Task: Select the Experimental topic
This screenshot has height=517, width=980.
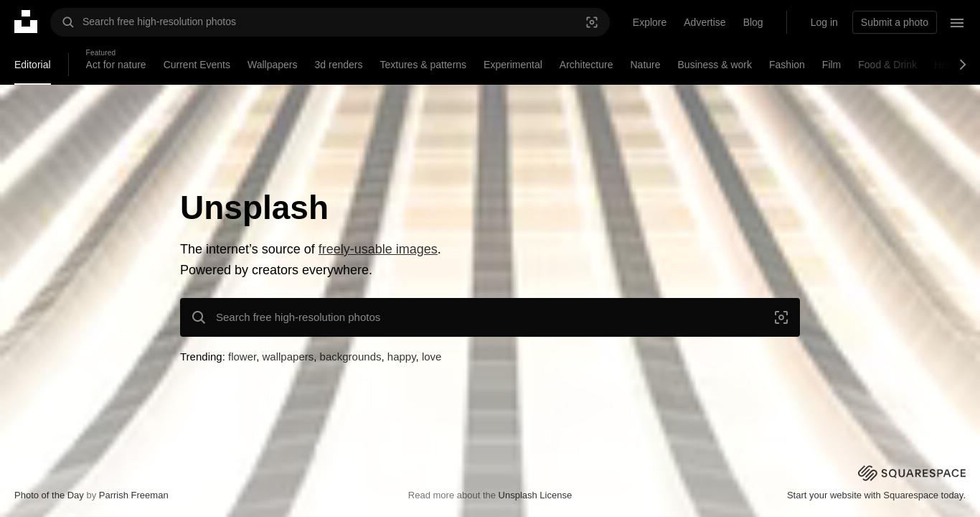Action: [x=512, y=65]
